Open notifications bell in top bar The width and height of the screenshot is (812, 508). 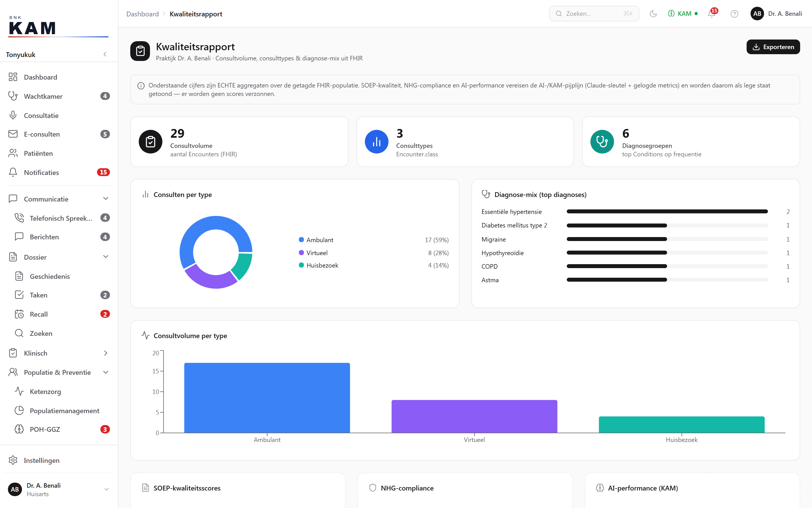[x=711, y=14]
